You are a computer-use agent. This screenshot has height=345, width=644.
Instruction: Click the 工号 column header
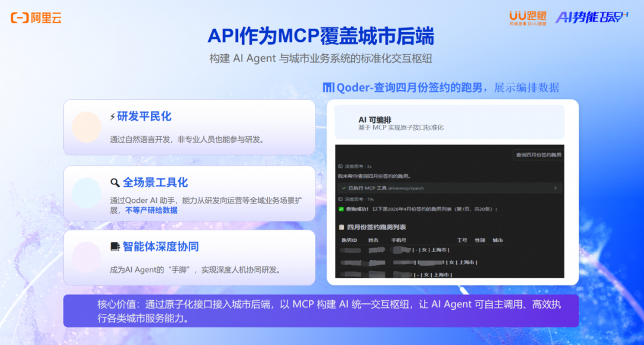point(462,240)
